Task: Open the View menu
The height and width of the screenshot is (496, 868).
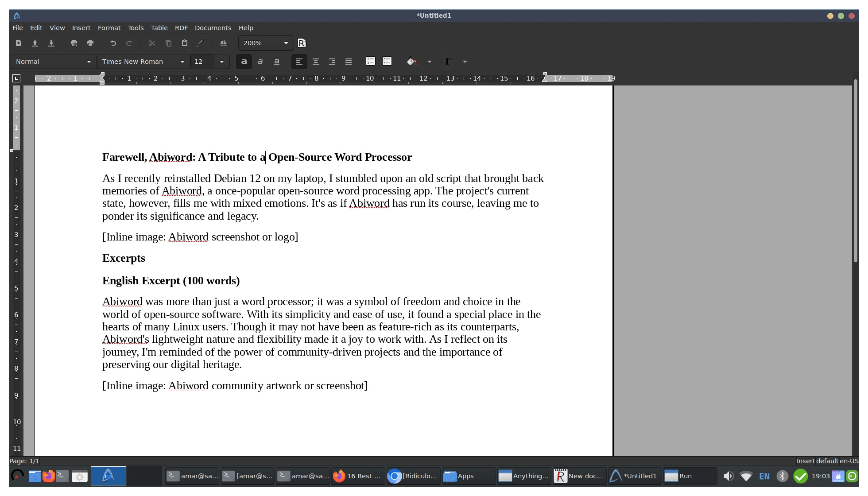Action: pyautogui.click(x=57, y=27)
